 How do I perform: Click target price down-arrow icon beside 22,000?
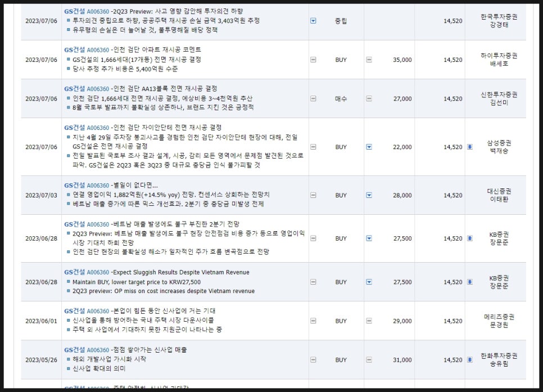369,147
